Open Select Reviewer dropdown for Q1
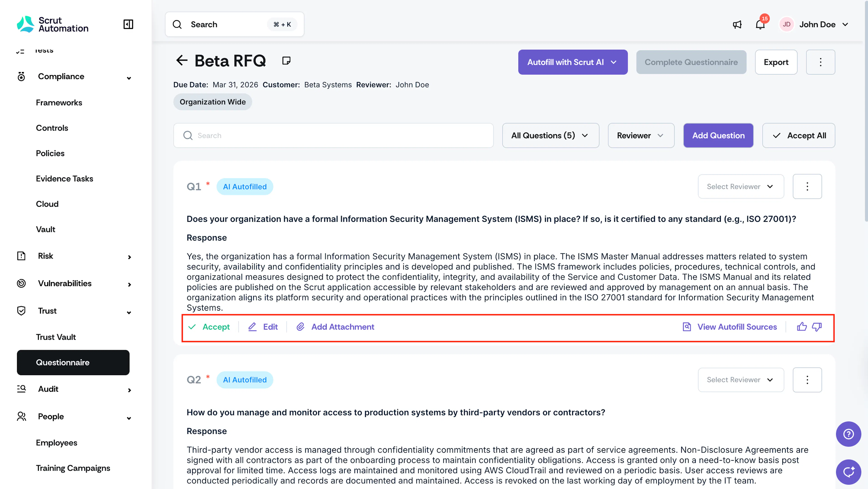This screenshot has height=489, width=868. [x=741, y=187]
